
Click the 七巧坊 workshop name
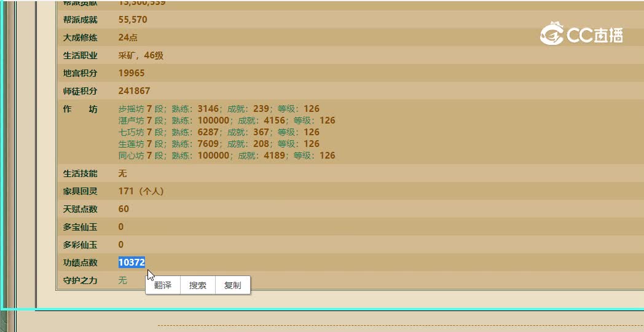coord(131,132)
